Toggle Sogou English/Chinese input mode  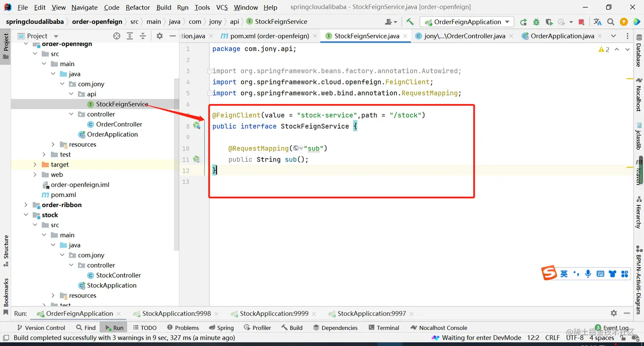pos(564,274)
